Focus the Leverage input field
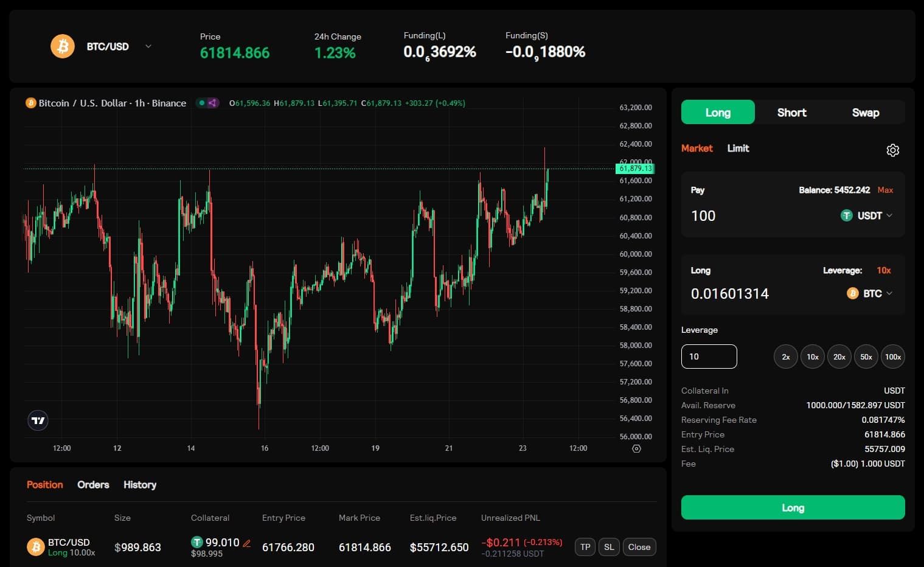The image size is (924, 567). (709, 357)
